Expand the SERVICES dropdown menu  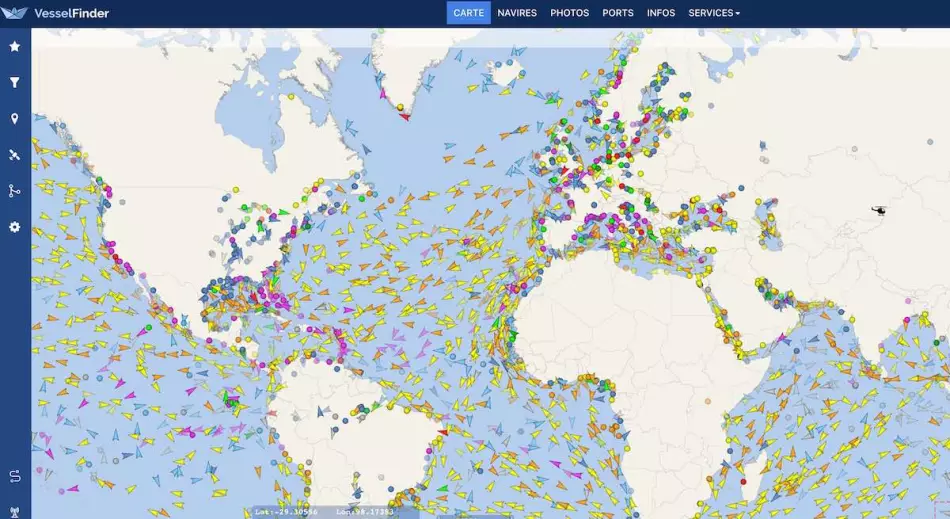tap(714, 13)
